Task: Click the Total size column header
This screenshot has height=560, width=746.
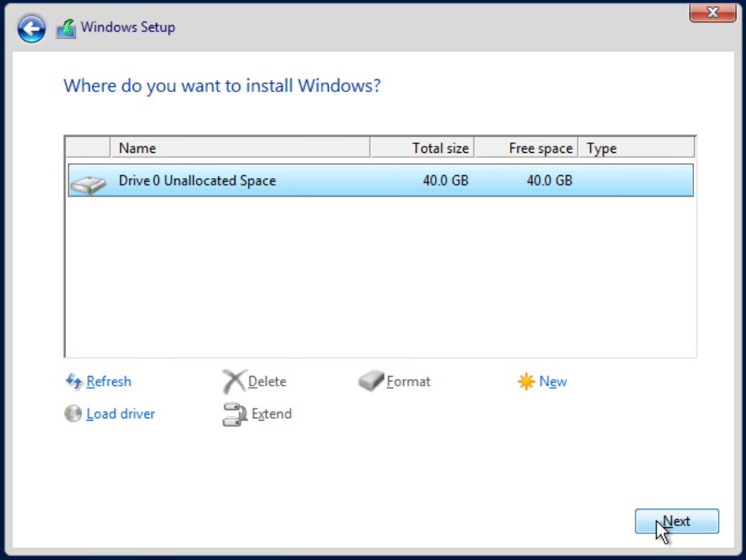Action: tap(422, 148)
